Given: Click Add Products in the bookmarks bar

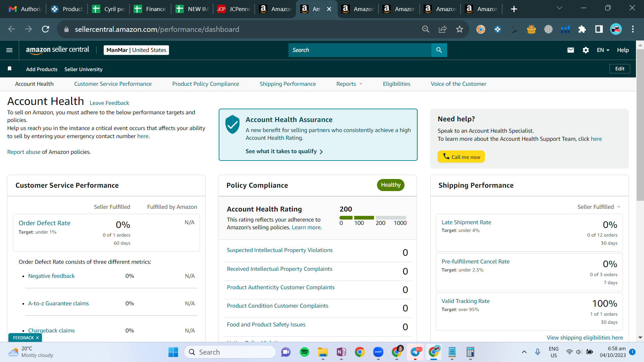Looking at the screenshot, I should pyautogui.click(x=42, y=69).
